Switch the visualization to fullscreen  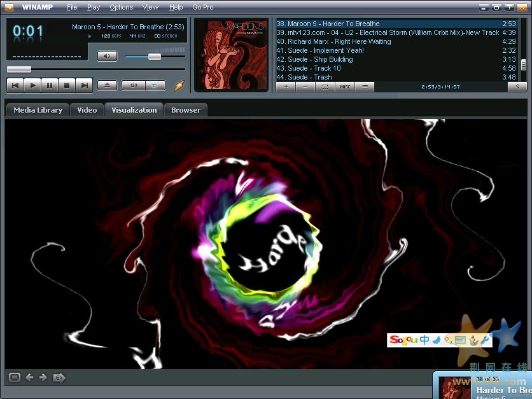[15, 377]
